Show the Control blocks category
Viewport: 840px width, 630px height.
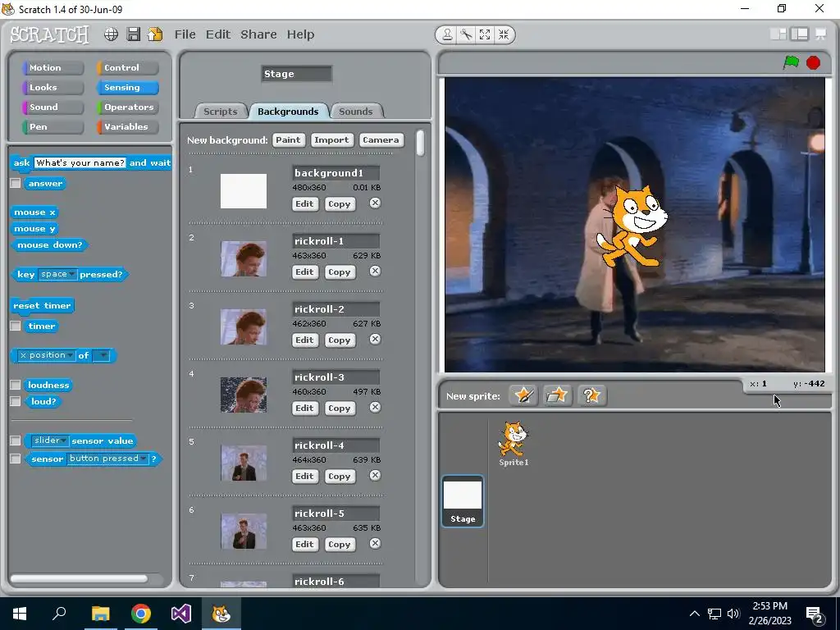tap(127, 67)
